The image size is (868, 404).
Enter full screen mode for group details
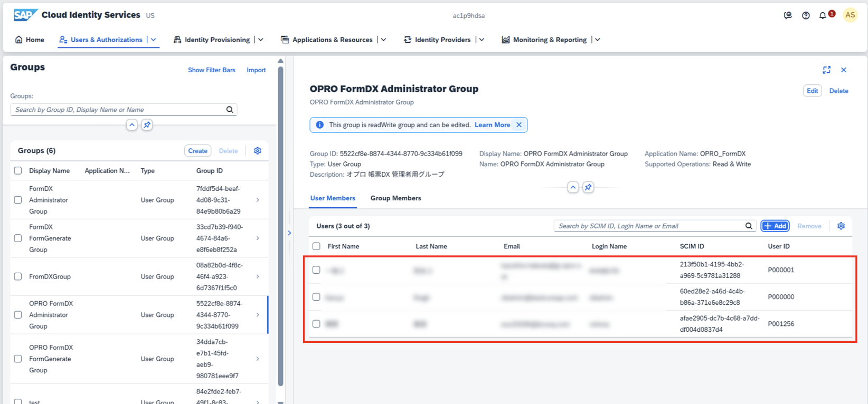point(827,70)
